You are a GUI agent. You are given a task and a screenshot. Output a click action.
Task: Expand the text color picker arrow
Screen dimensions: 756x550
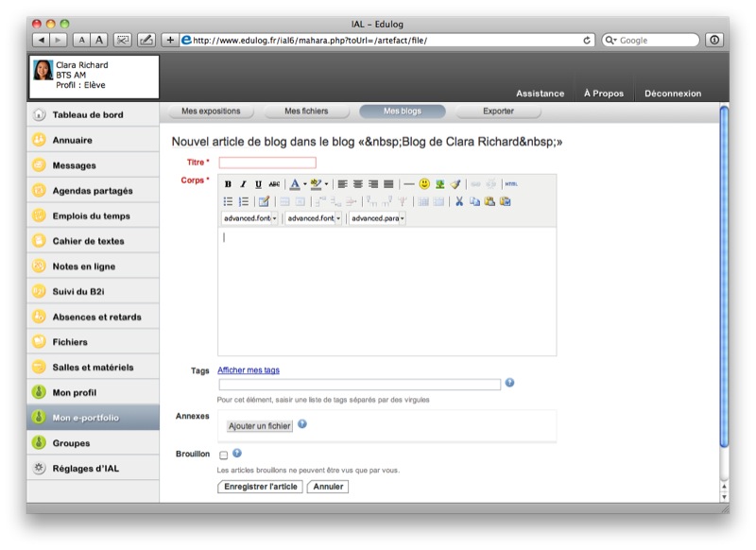[x=304, y=184]
